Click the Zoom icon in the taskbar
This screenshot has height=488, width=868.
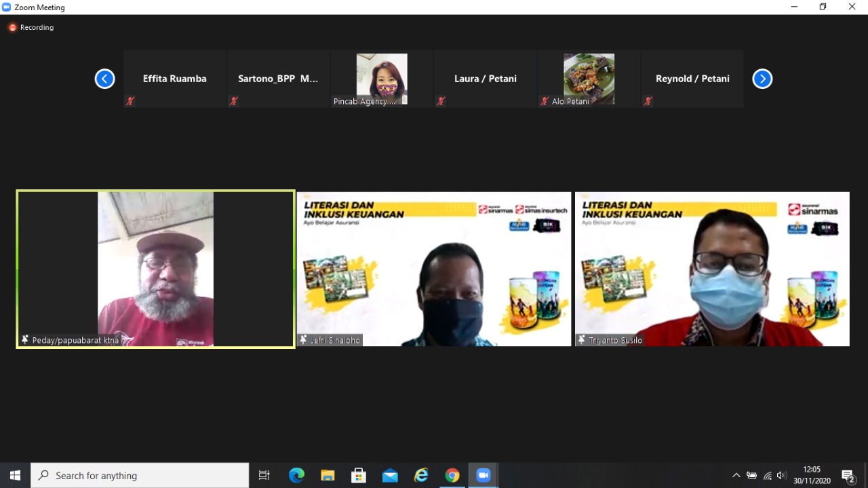pyautogui.click(x=484, y=475)
